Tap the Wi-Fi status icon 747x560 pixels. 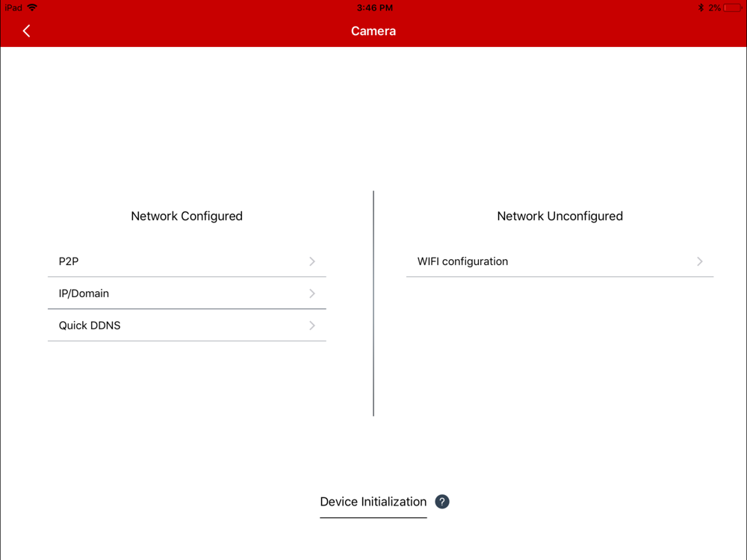click(32, 7)
